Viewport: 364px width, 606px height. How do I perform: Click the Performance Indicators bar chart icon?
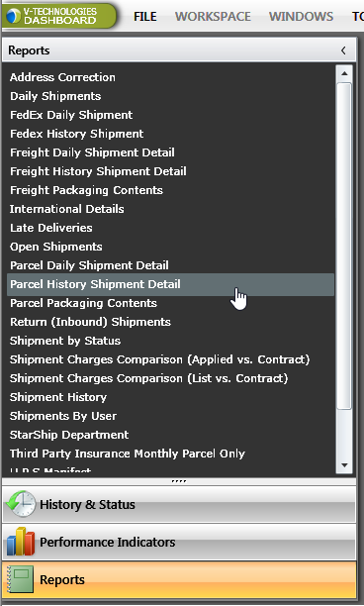21,542
